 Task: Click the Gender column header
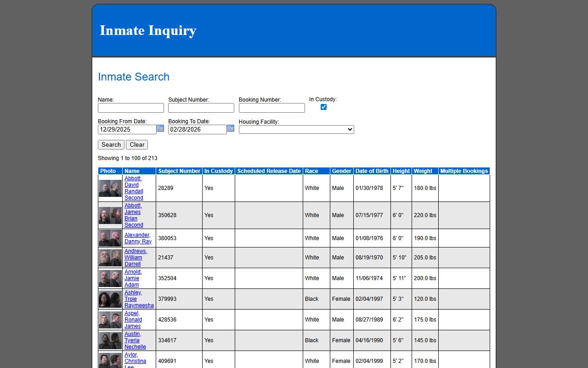[342, 171]
